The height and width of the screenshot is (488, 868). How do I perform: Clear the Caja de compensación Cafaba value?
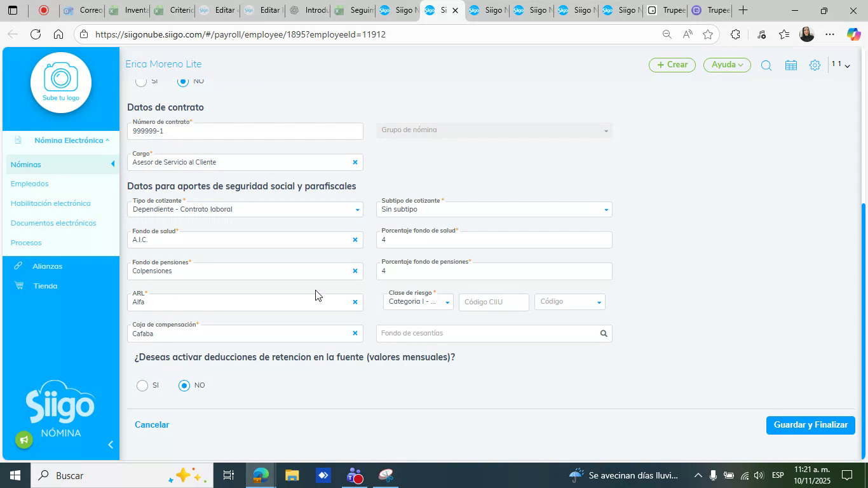355,334
